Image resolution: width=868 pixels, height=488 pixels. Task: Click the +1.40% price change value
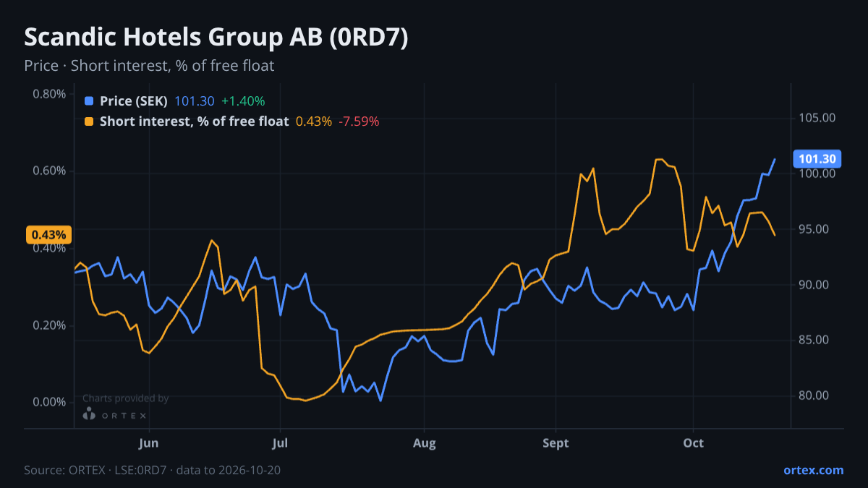[x=243, y=101]
